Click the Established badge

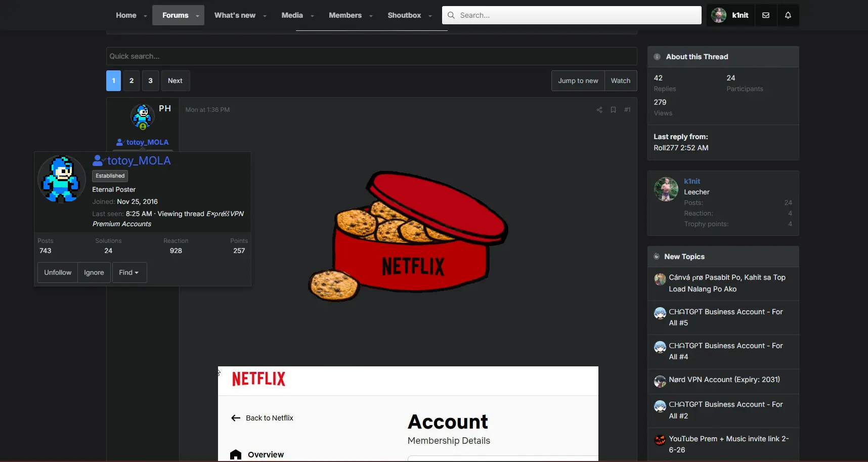110,176
